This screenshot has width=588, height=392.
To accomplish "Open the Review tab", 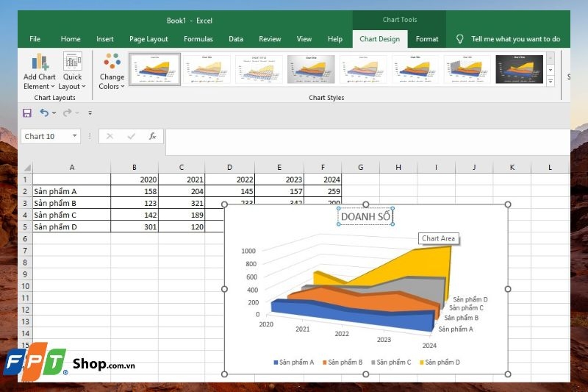I will click(x=270, y=39).
